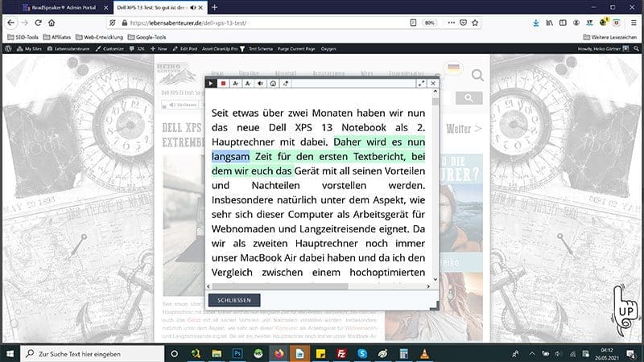Open reading speed settings icon
644x362 pixels.
click(273, 84)
